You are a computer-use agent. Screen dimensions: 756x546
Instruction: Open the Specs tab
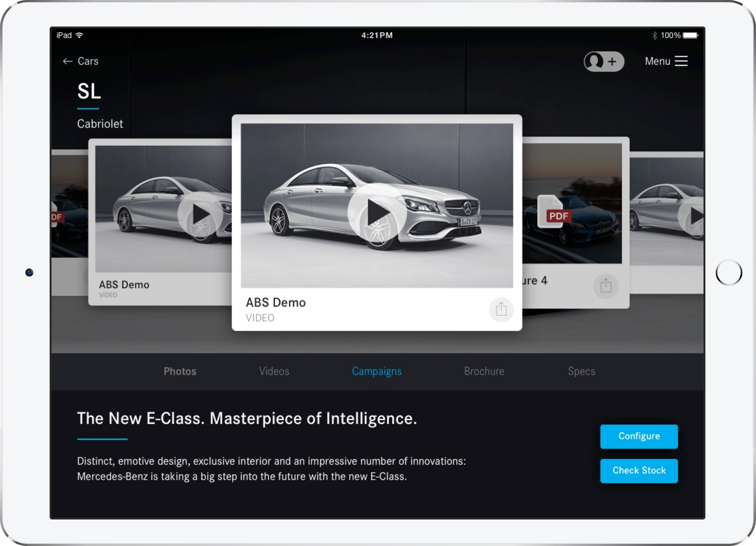[x=581, y=372]
